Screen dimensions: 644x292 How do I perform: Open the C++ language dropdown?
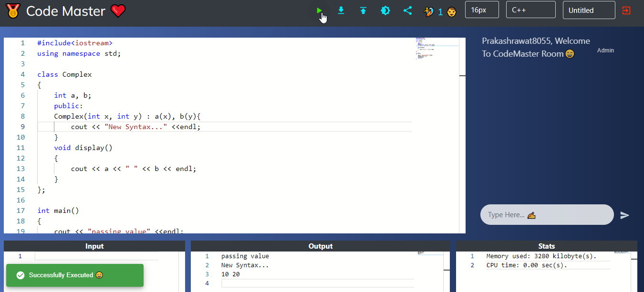[x=530, y=10]
